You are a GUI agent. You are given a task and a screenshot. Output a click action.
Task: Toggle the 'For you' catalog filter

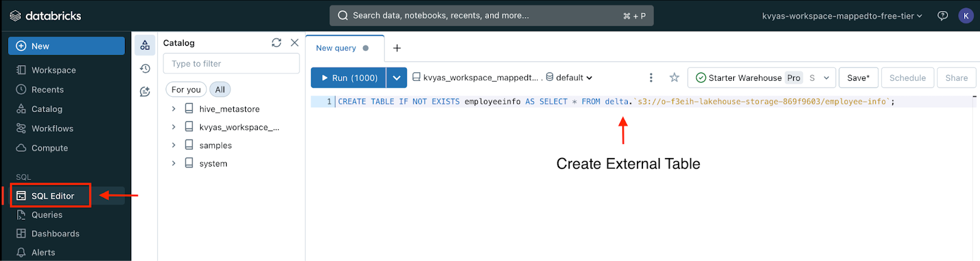[x=186, y=90]
